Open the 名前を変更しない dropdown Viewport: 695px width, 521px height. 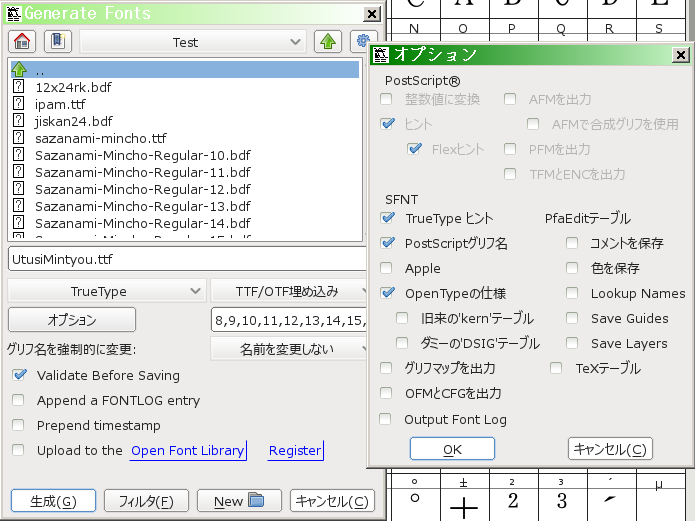tap(289, 349)
